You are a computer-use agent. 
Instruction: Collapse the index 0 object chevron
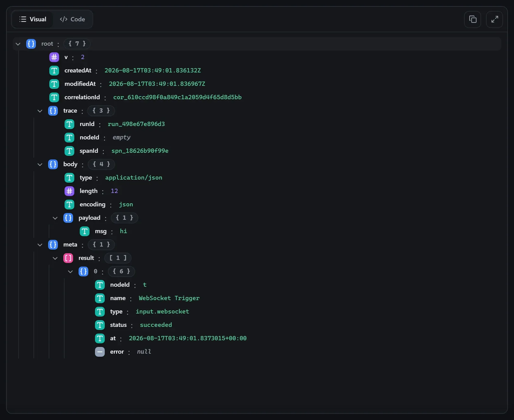coord(70,271)
